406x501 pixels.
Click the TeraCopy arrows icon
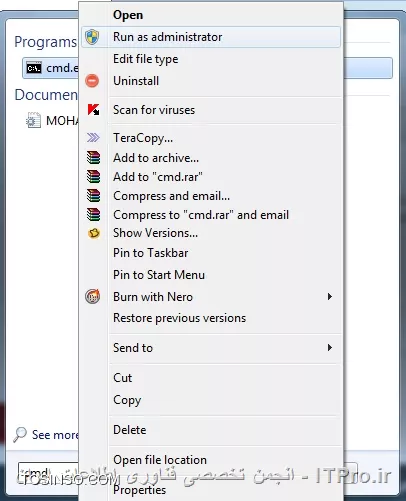[x=93, y=137]
